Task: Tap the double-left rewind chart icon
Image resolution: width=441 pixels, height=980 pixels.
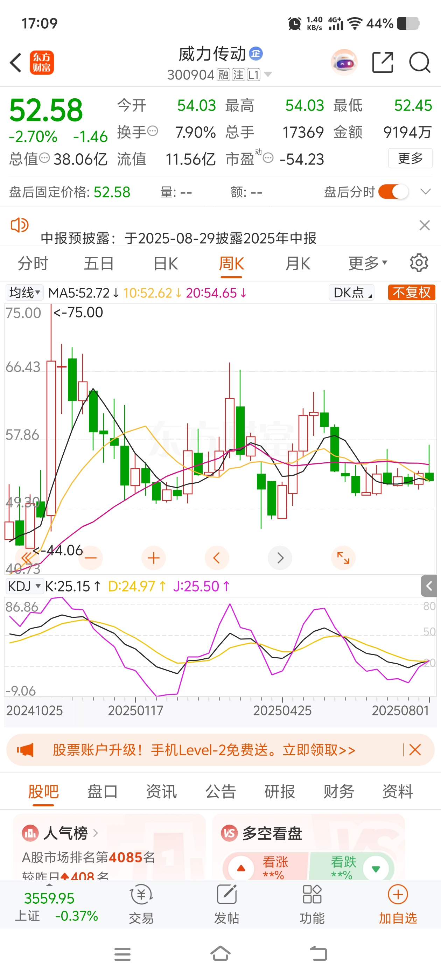Action: click(x=27, y=558)
